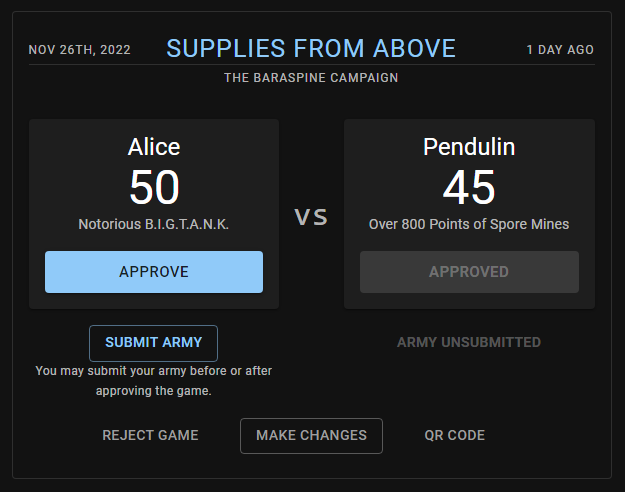625x492 pixels.
Task: Click the REJECT GAME button
Action: [150, 435]
